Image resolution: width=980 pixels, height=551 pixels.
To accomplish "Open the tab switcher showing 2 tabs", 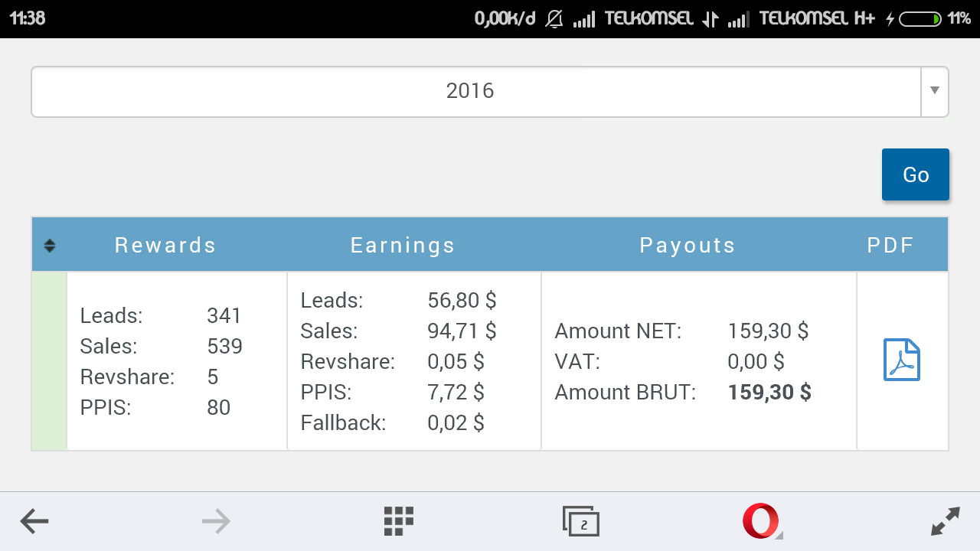I will (580, 521).
